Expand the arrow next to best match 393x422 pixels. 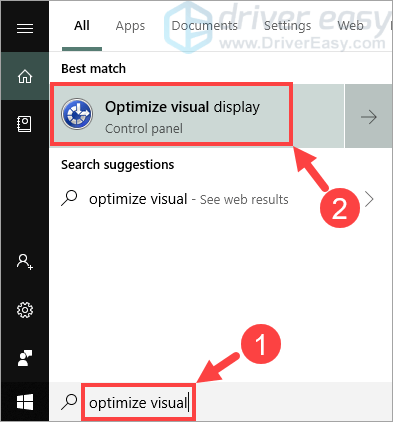click(x=368, y=116)
